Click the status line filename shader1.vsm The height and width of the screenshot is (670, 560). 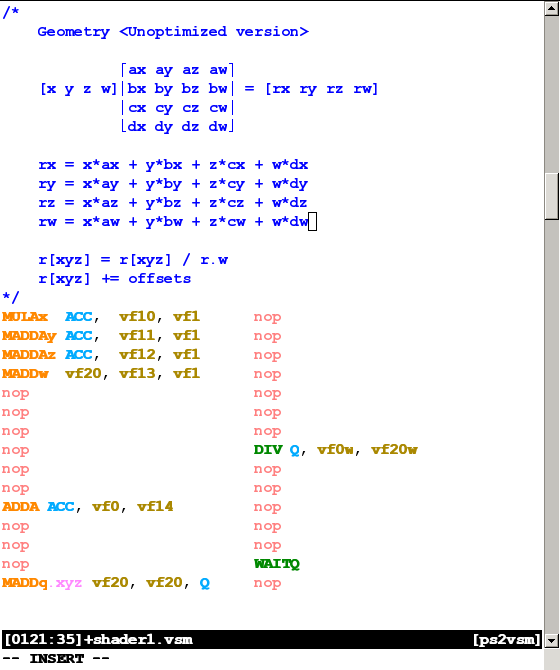click(x=138, y=640)
